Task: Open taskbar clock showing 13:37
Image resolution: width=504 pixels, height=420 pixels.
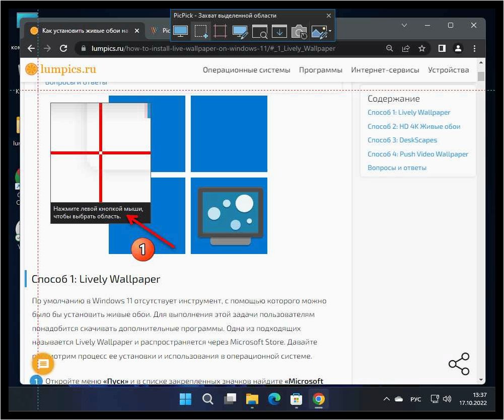Action: (473, 399)
